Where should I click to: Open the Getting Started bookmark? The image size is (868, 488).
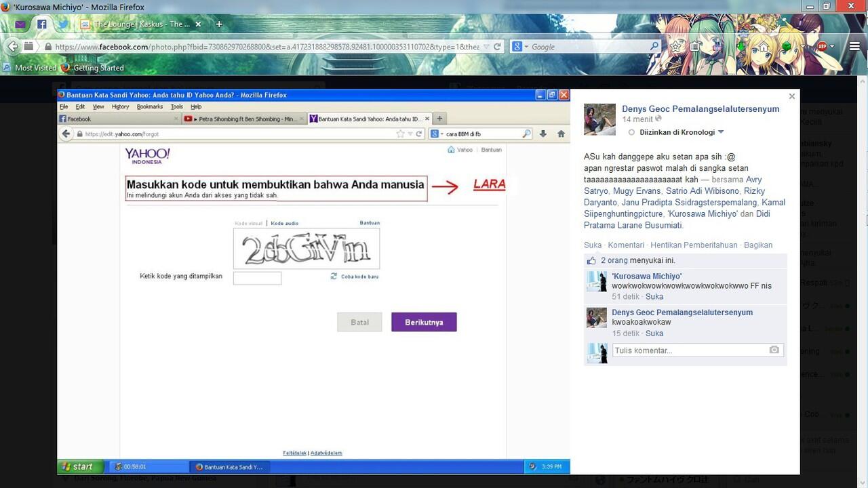(93, 68)
